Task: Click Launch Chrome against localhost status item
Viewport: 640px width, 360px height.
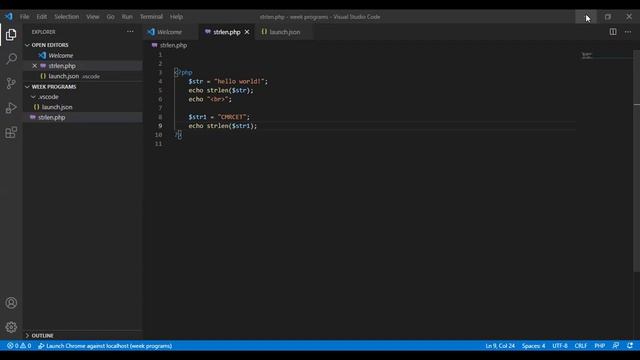Action: [105, 346]
